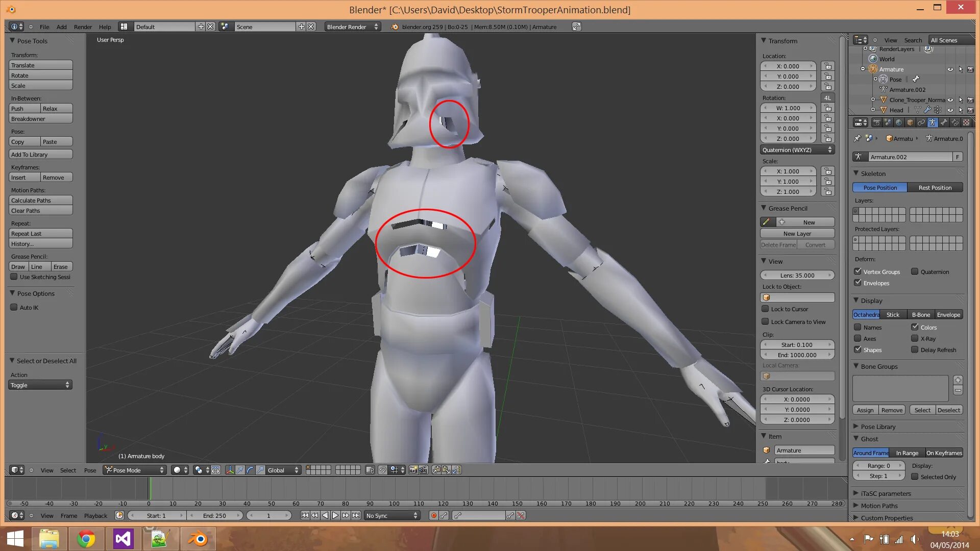The height and width of the screenshot is (551, 980).
Task: Open the Pose menu in viewport header
Action: point(90,470)
